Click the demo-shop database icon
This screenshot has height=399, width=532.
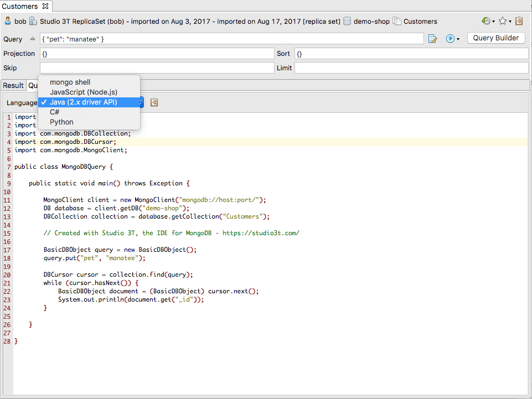pos(347,22)
